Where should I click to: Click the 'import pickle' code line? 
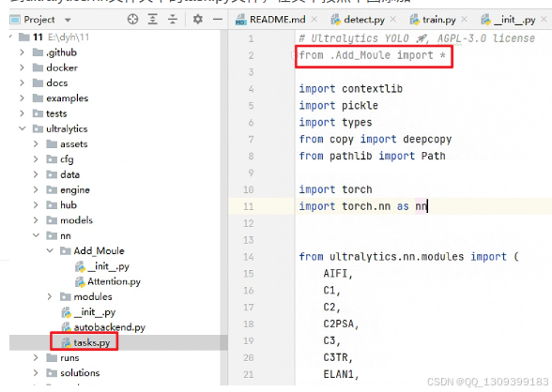[338, 105]
